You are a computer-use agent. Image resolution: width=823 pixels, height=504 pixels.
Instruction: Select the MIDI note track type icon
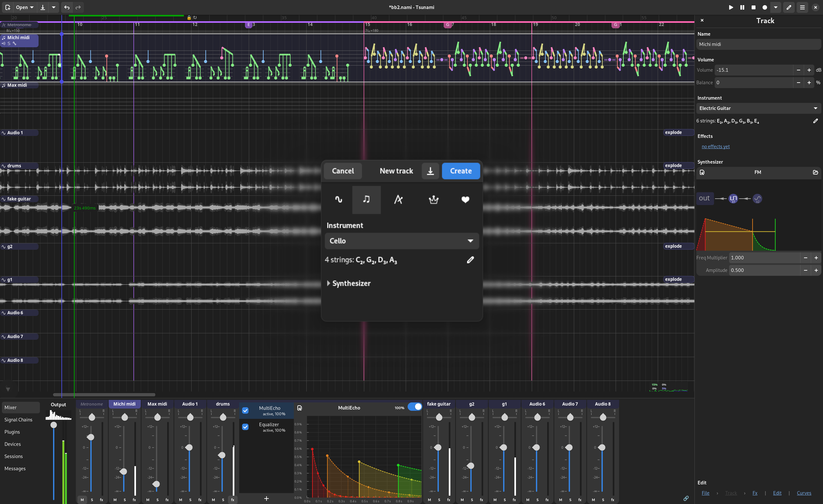tap(366, 199)
